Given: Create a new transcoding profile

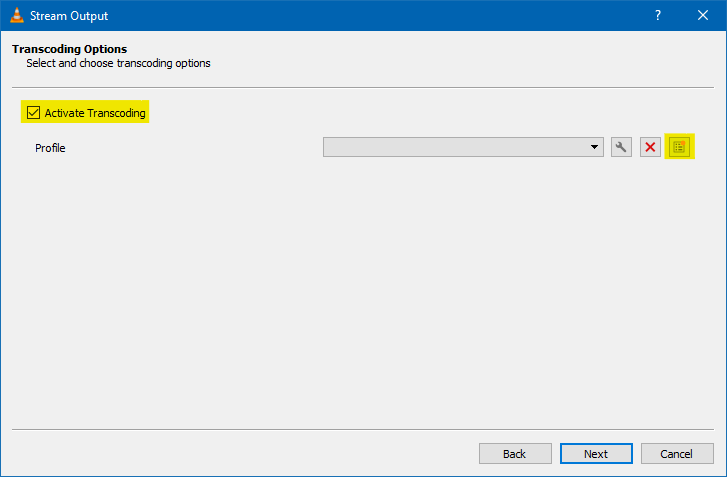Looking at the screenshot, I should point(680,147).
